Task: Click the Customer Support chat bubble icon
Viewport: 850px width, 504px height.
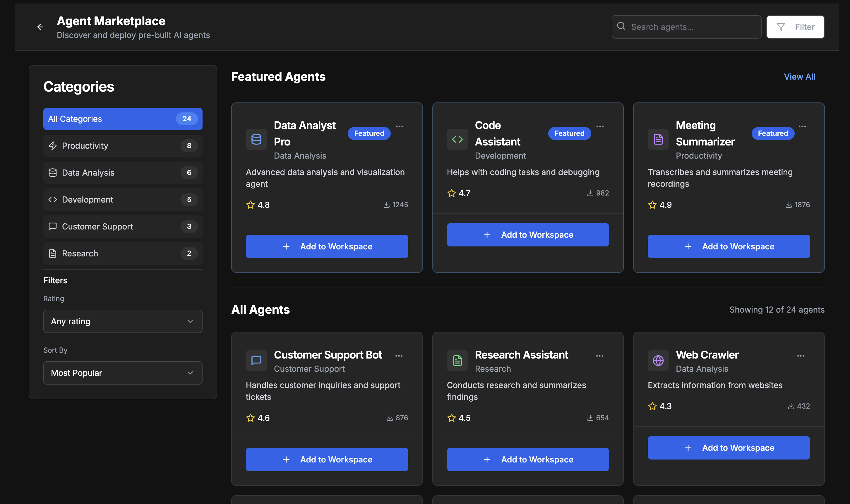Action: [53, 226]
